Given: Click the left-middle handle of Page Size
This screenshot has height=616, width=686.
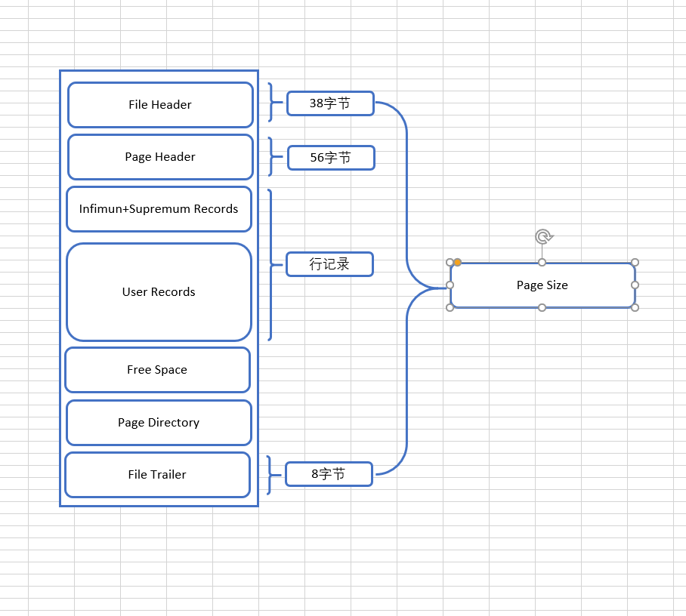Looking at the screenshot, I should point(450,285).
